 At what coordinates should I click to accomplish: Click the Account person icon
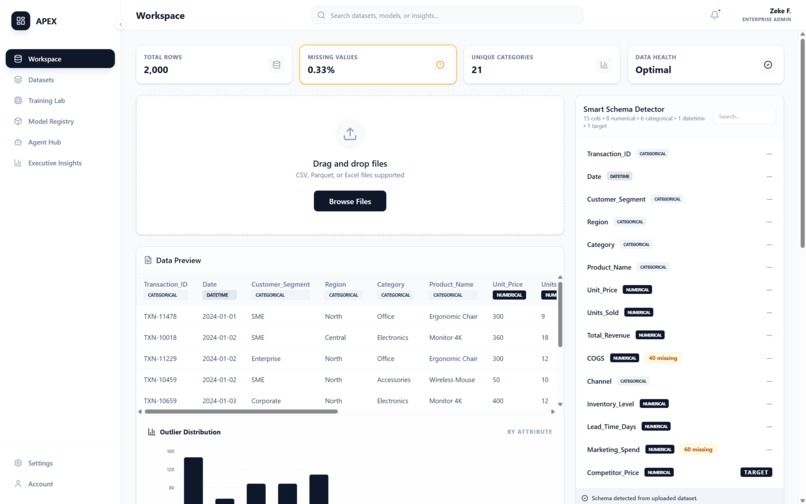coord(18,484)
